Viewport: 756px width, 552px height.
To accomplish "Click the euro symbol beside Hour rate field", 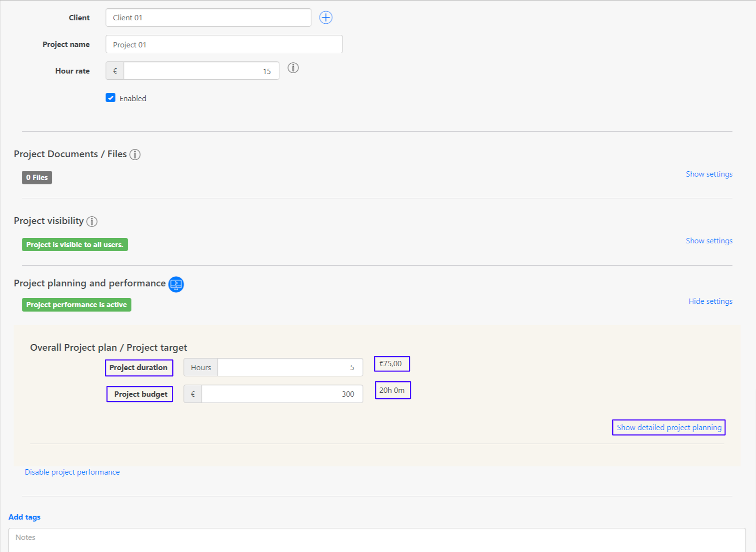I will coord(114,71).
